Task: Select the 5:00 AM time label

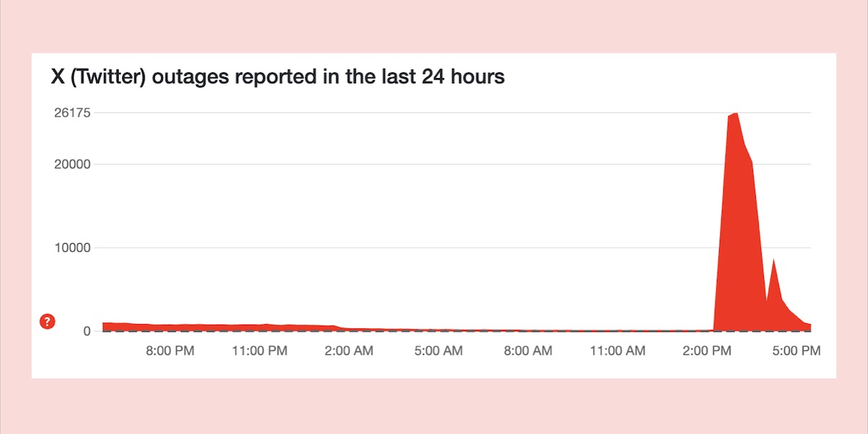Action: coord(438,351)
